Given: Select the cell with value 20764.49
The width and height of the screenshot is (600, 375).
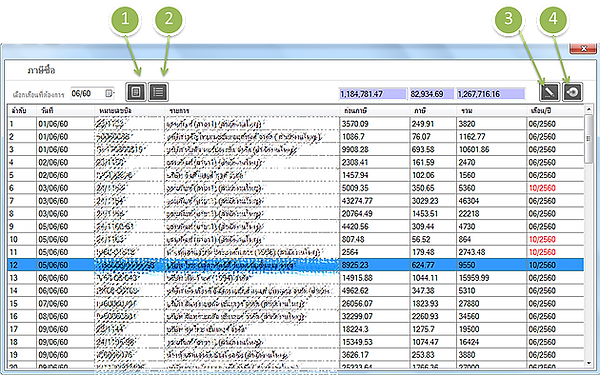Looking at the screenshot, I should (x=375, y=214).
